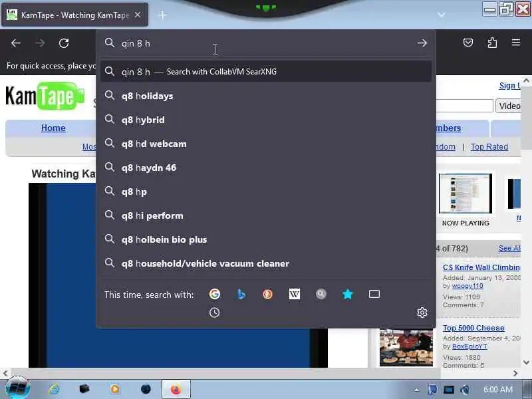Search history with clock icon
Screen dimensions: 532x399
[214, 313]
